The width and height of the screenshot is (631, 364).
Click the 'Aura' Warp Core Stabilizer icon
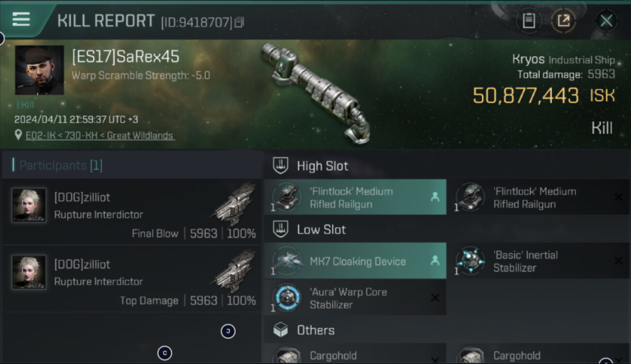coord(287,298)
